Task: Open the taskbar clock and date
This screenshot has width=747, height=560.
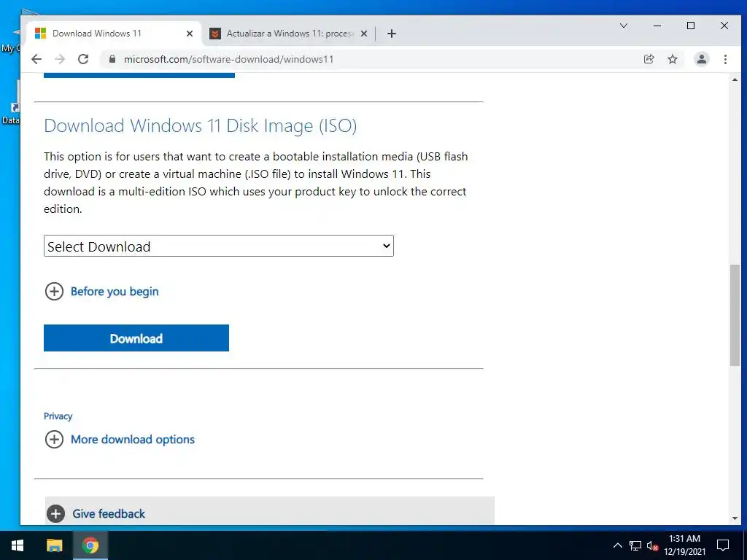Action: coord(684,545)
